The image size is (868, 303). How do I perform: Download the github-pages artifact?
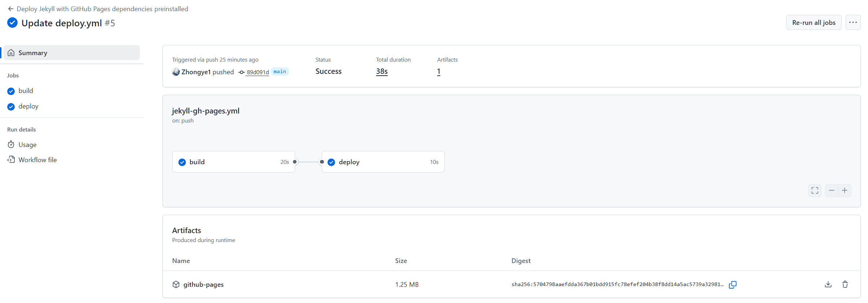(x=828, y=284)
